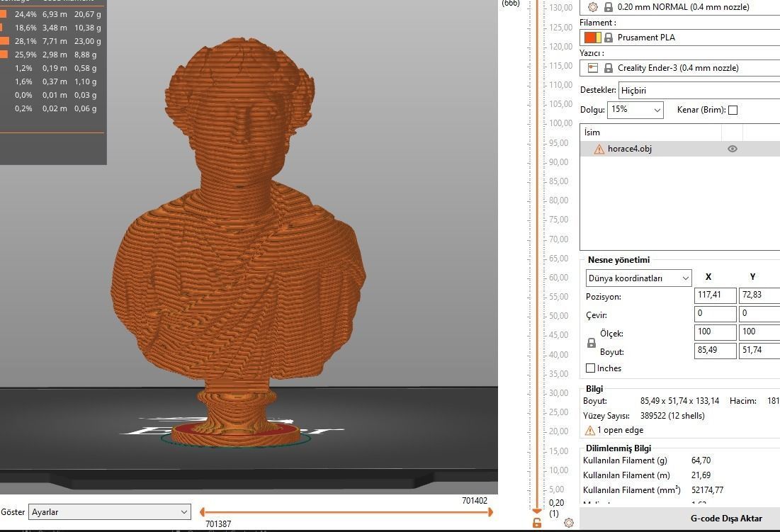
Task: Click the Boyut X field showing 85,49
Action: click(x=715, y=350)
